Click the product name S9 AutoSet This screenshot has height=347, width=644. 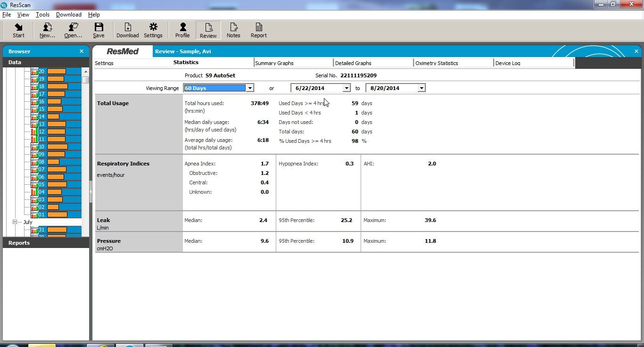(x=220, y=75)
